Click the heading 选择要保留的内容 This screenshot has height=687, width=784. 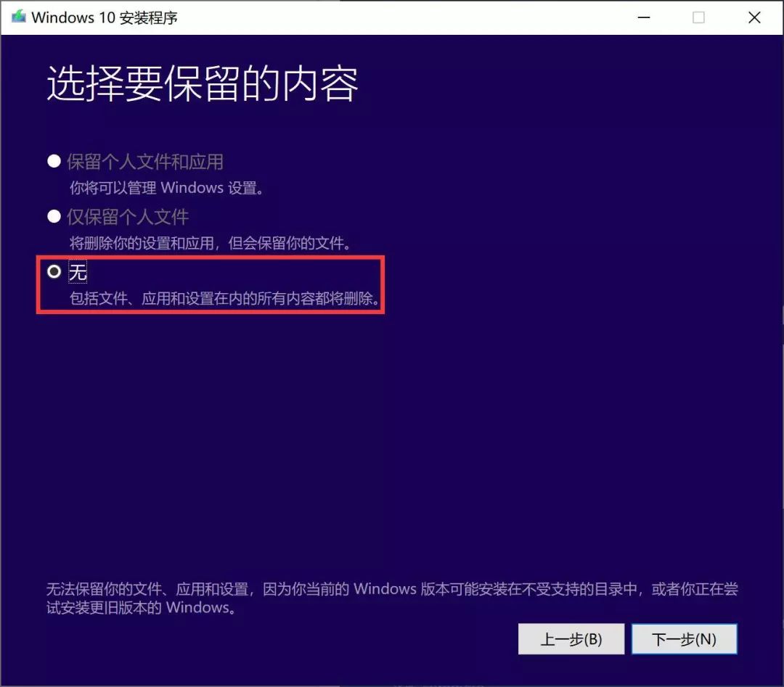click(203, 83)
